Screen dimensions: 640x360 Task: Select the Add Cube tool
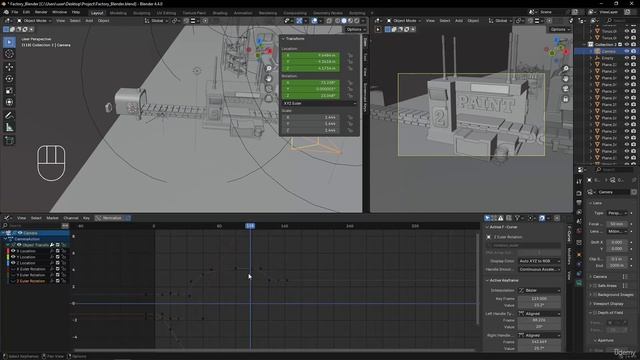9,140
